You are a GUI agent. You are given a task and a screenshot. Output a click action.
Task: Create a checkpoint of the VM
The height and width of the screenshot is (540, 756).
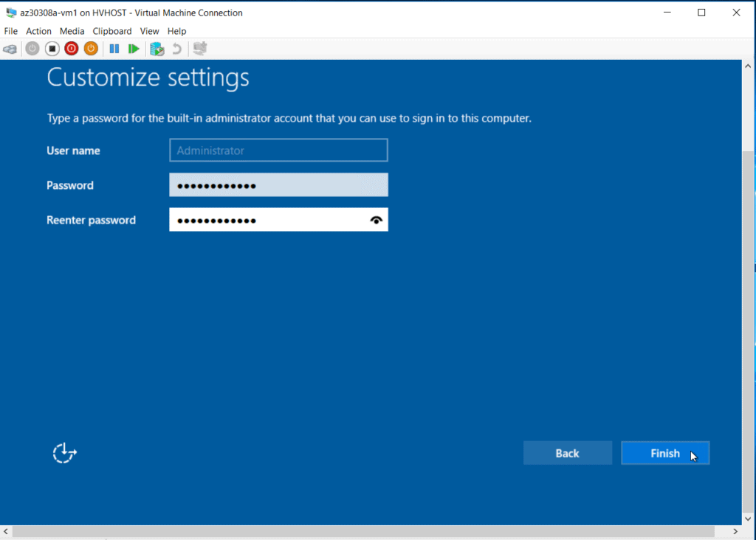coord(157,49)
